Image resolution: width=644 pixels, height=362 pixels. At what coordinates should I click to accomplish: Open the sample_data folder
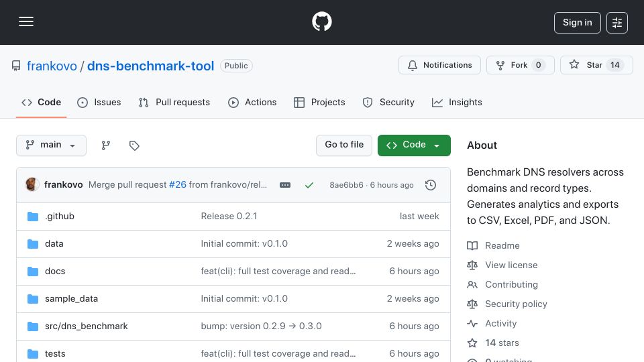click(72, 299)
